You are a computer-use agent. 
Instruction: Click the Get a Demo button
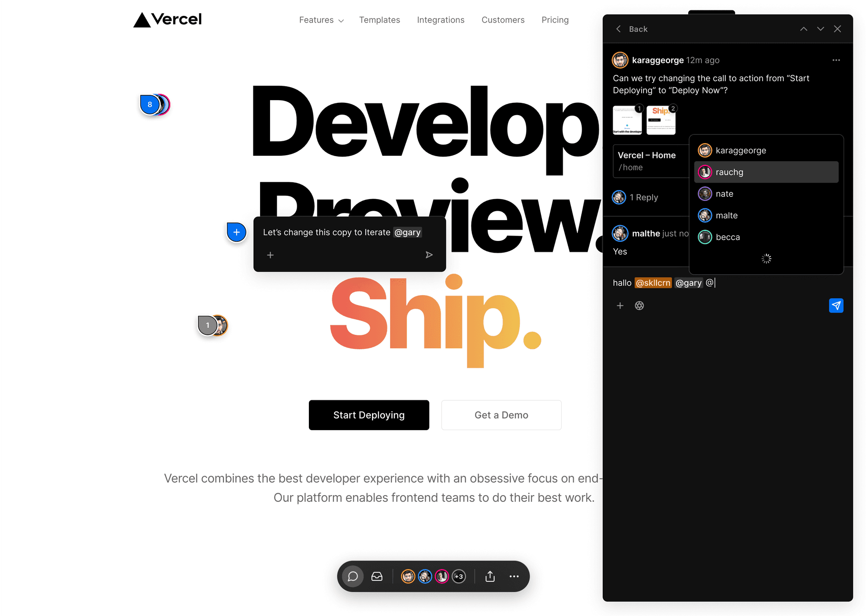click(x=501, y=415)
